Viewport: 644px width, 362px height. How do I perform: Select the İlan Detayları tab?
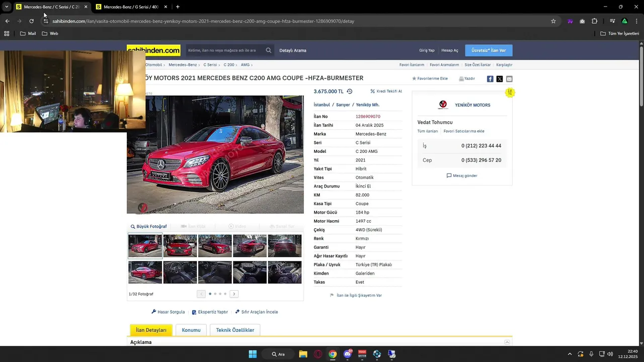[151, 330]
